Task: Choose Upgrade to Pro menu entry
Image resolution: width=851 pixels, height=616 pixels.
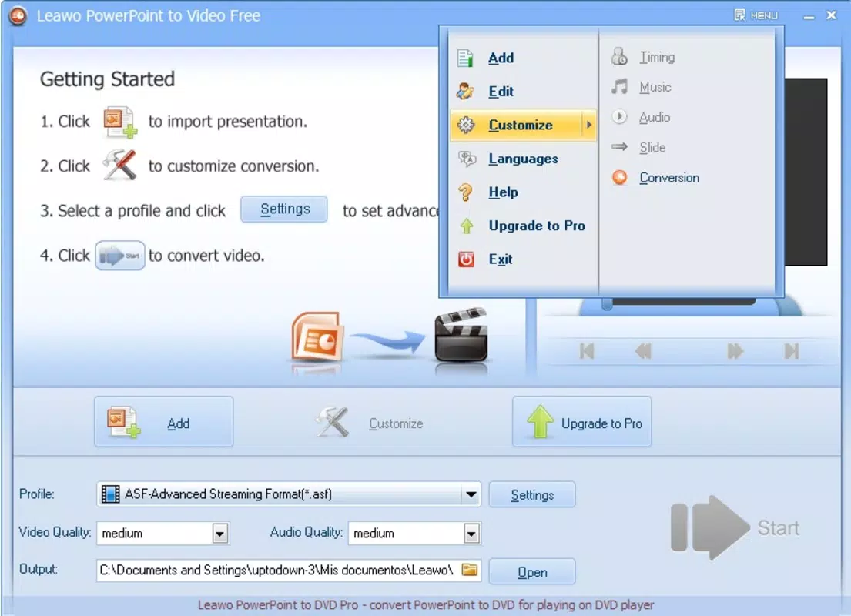Action: click(x=523, y=226)
